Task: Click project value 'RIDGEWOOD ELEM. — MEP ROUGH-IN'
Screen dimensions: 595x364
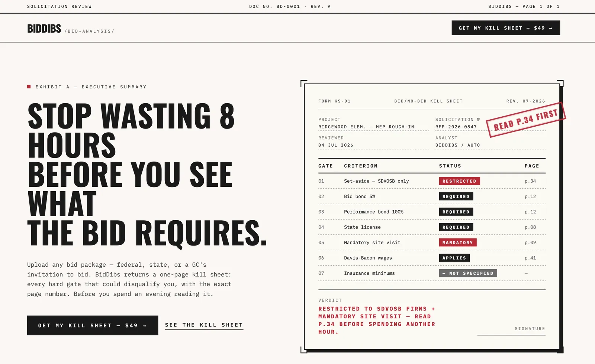Action: click(366, 127)
